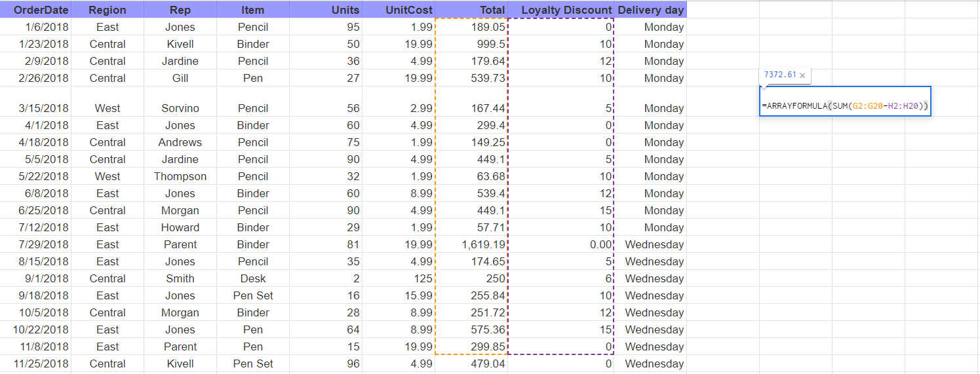
Task: Click the Region cell in 3/15/2018 row
Action: (x=108, y=102)
